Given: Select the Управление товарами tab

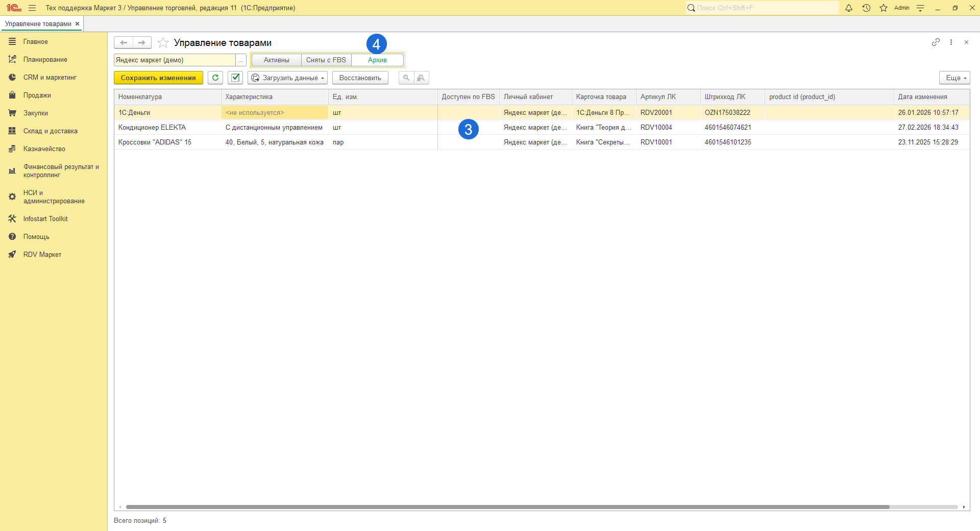Looking at the screenshot, I should [38, 24].
